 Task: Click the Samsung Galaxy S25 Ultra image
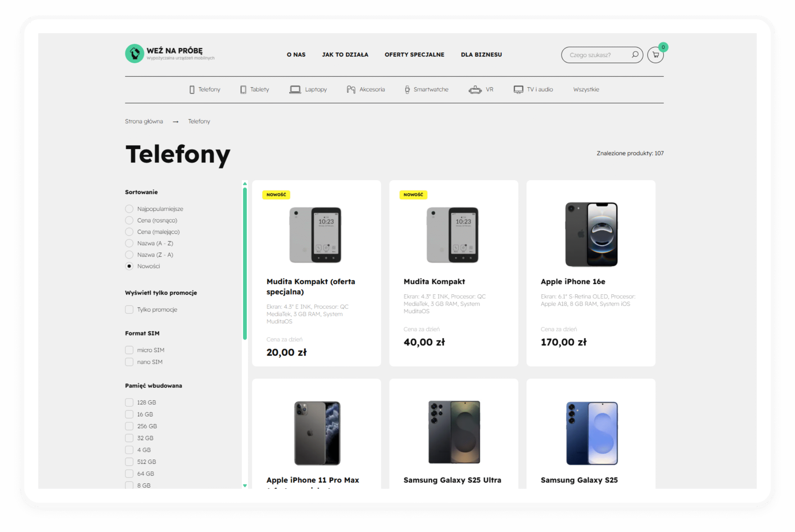(454, 432)
